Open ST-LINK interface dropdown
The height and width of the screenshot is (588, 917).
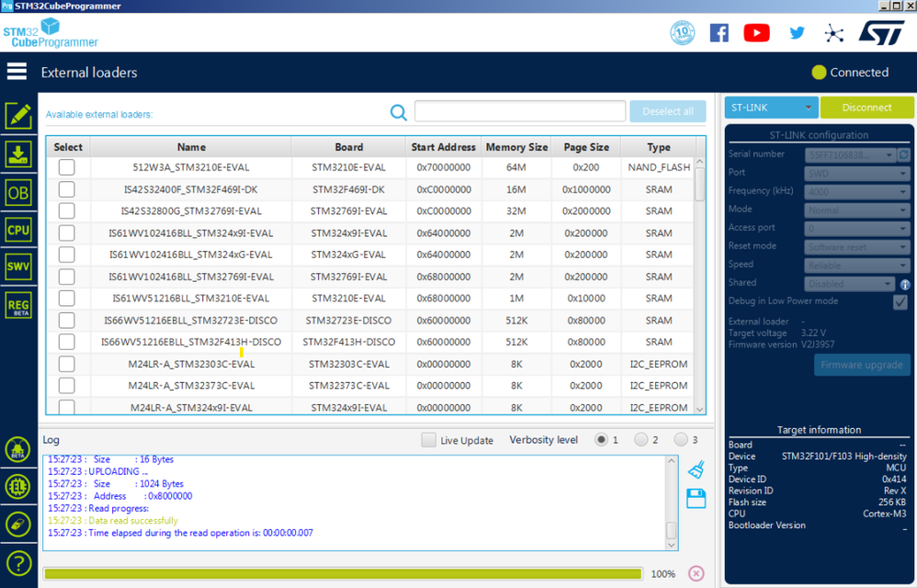772,107
